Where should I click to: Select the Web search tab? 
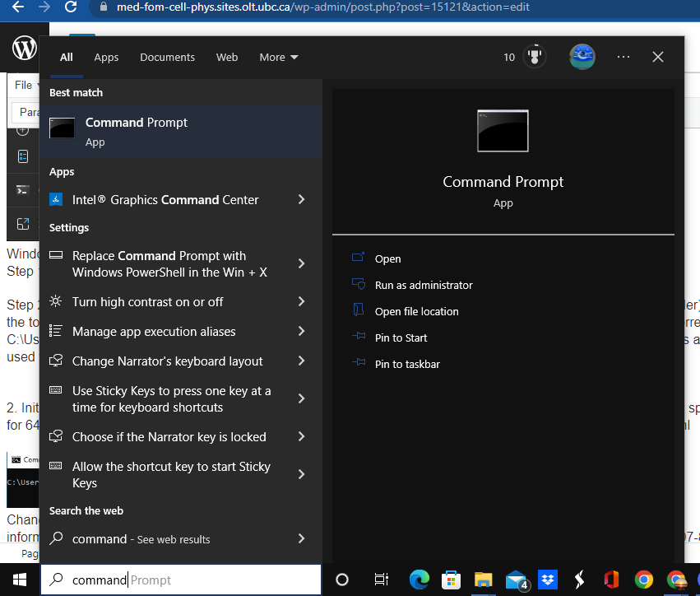tap(227, 58)
